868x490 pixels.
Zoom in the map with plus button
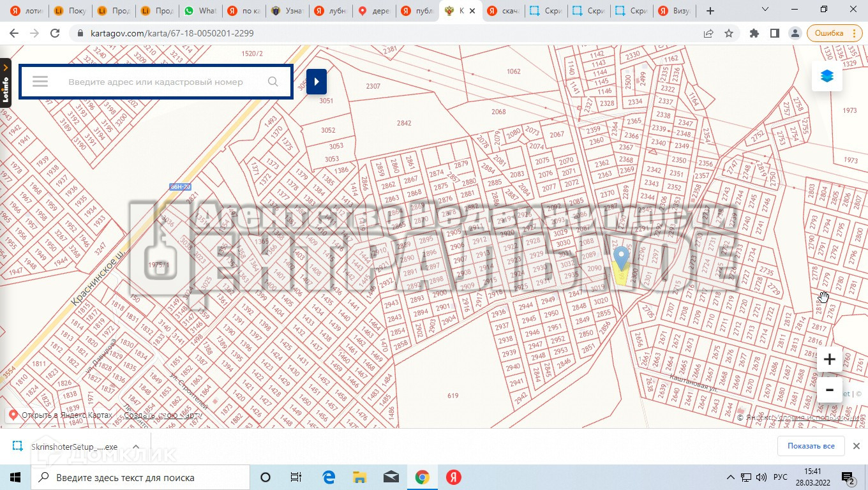click(x=829, y=360)
